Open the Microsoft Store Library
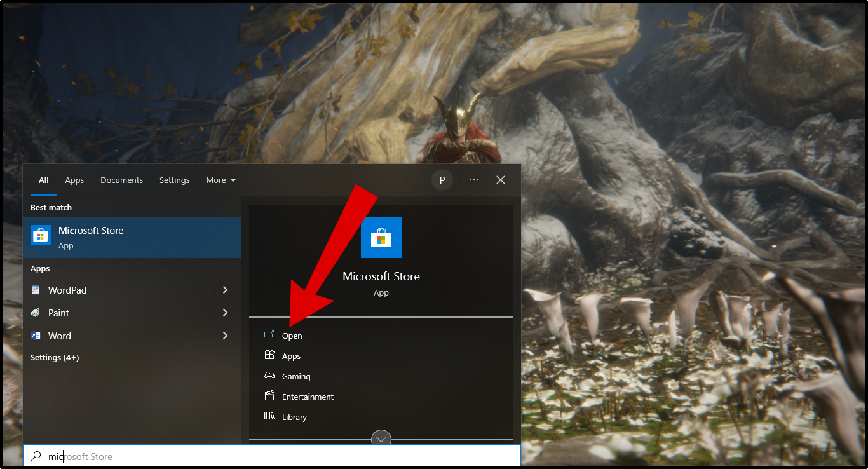This screenshot has height=469, width=868. (x=294, y=417)
